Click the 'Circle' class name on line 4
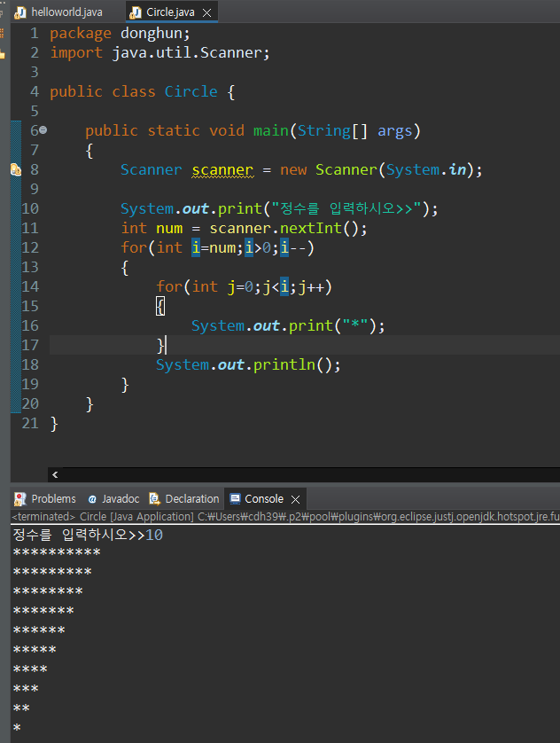Viewport: 560px width, 743px height. point(191,91)
